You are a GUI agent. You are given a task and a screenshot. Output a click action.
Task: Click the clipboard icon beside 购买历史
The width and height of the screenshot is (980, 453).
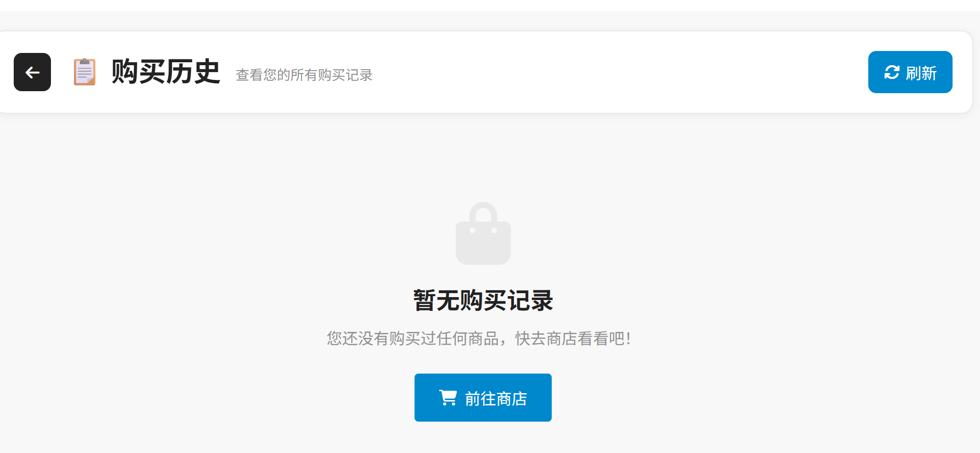click(85, 72)
